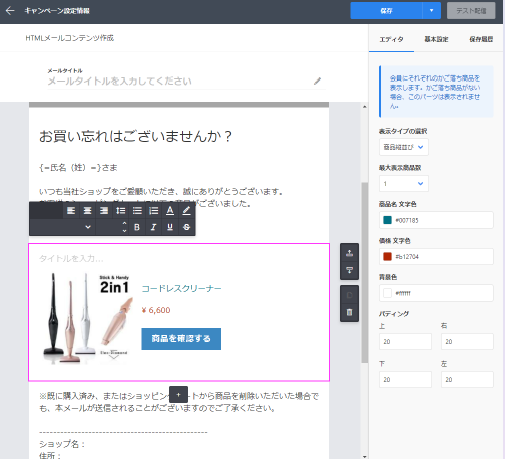Click the タイトルを入力 placeholder field

71,258
